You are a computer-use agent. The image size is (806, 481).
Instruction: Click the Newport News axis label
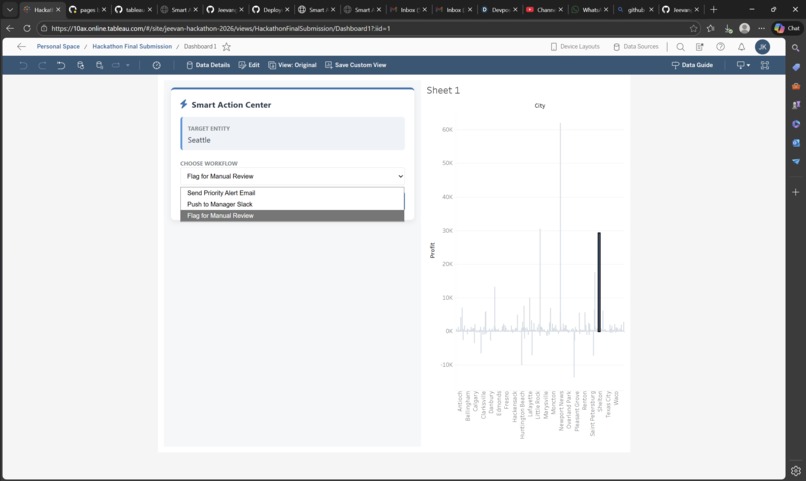(x=562, y=411)
